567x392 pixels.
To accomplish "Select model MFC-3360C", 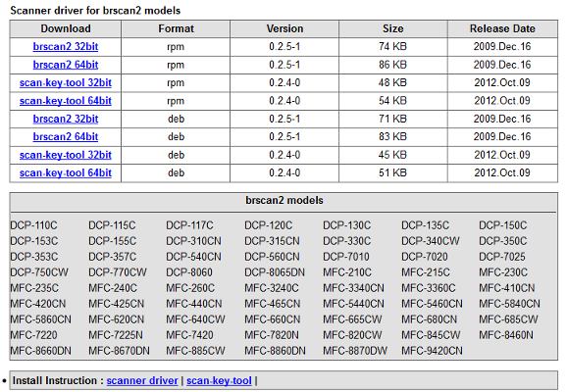I will click(429, 288).
